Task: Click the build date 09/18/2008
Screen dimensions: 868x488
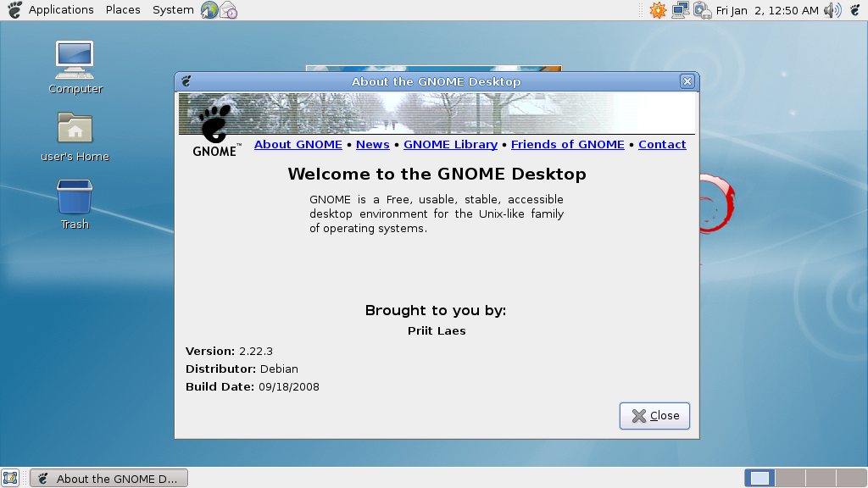Action: [289, 386]
